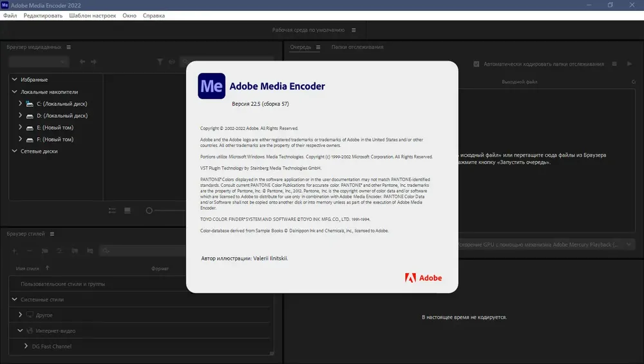Go back with the left arrow icon
This screenshot has height=364, width=644.
click(82, 62)
